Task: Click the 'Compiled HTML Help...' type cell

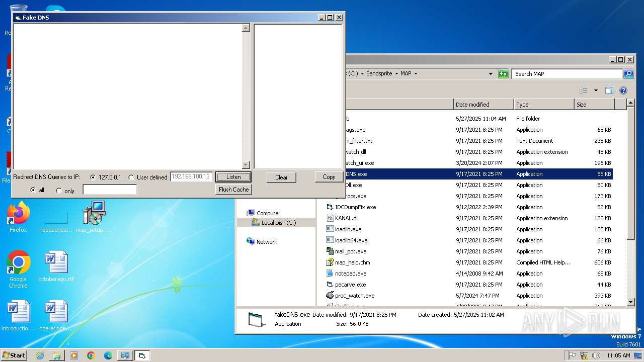Action: pyautogui.click(x=543, y=262)
